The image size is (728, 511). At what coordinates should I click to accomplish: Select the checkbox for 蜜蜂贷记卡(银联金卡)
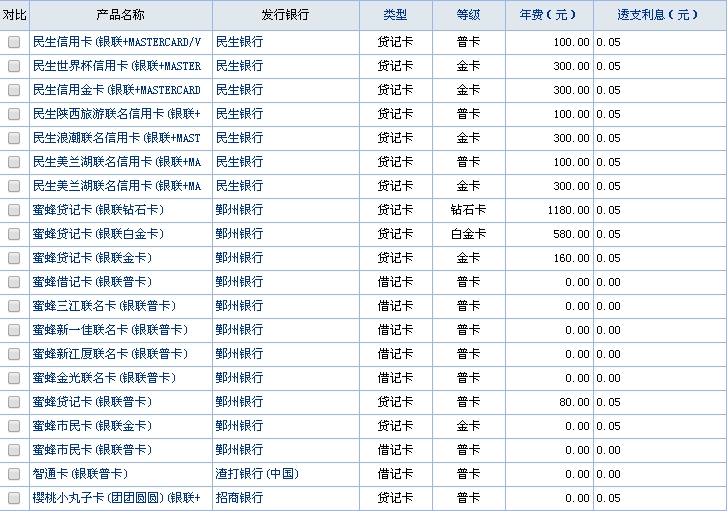[x=14, y=258]
